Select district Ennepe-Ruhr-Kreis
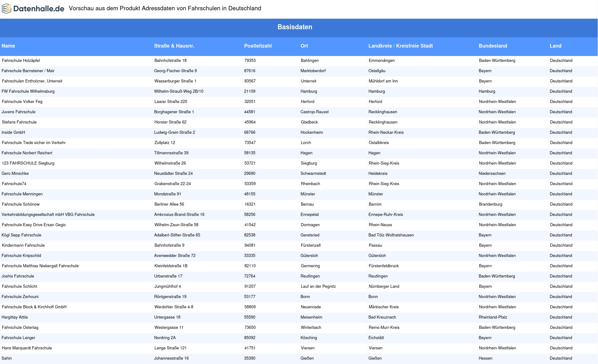The image size is (598, 364). (386, 214)
